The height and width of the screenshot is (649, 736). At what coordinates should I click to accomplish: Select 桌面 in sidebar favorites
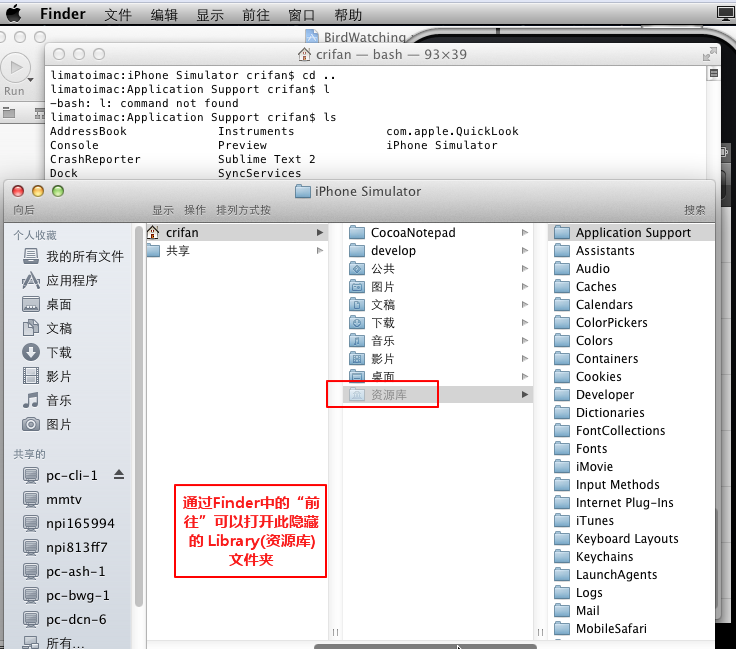(x=47, y=304)
